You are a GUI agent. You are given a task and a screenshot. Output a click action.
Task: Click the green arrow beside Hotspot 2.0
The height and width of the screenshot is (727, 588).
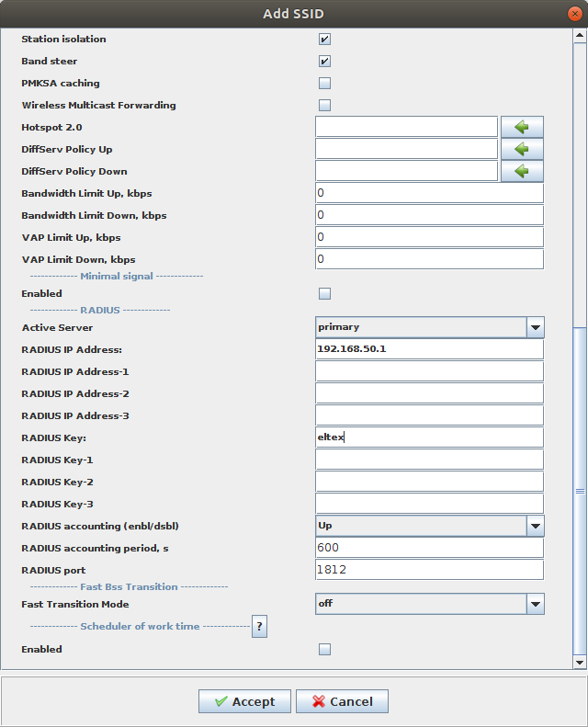(521, 127)
